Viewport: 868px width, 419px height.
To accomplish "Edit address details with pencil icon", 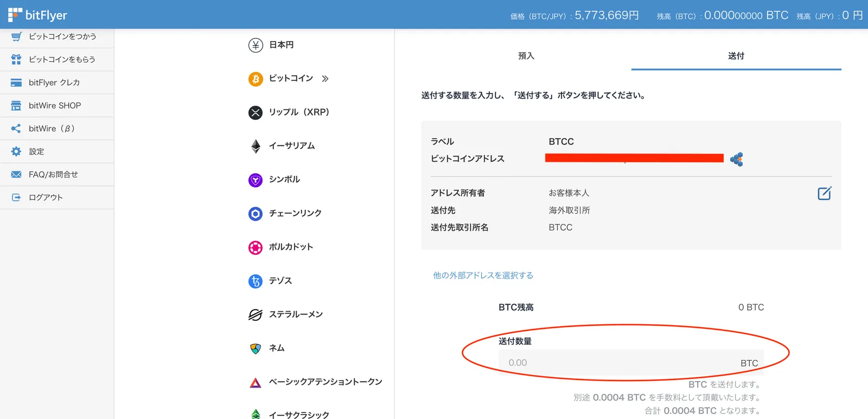I will point(825,193).
